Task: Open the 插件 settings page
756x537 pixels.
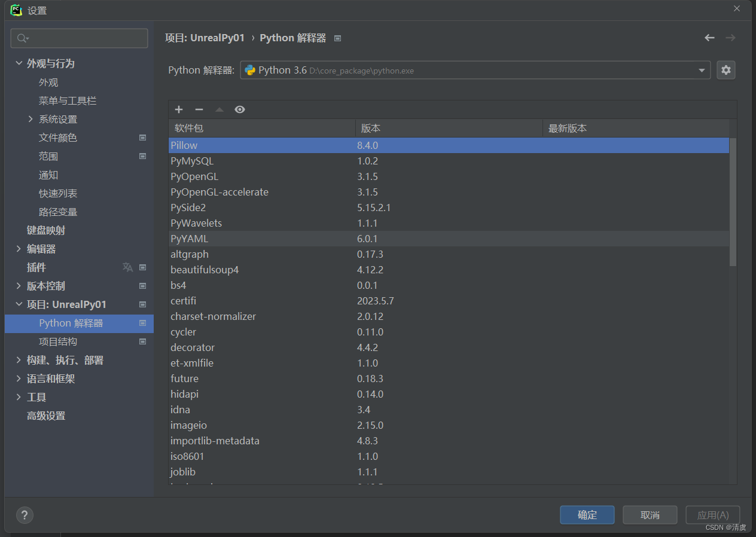Action: click(x=36, y=267)
